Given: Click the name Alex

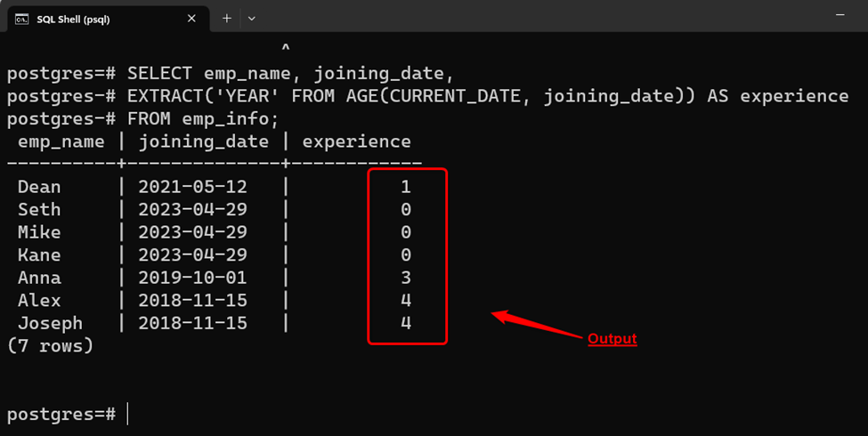Looking at the screenshot, I should tap(39, 301).
